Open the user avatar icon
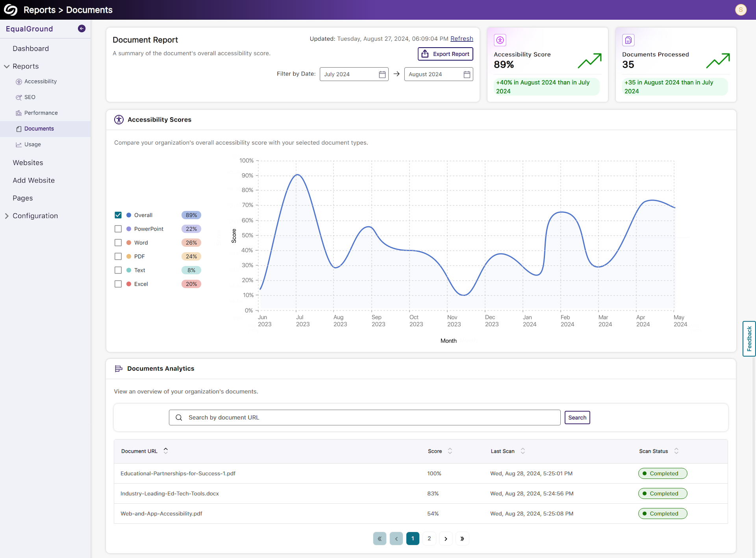 (x=741, y=10)
